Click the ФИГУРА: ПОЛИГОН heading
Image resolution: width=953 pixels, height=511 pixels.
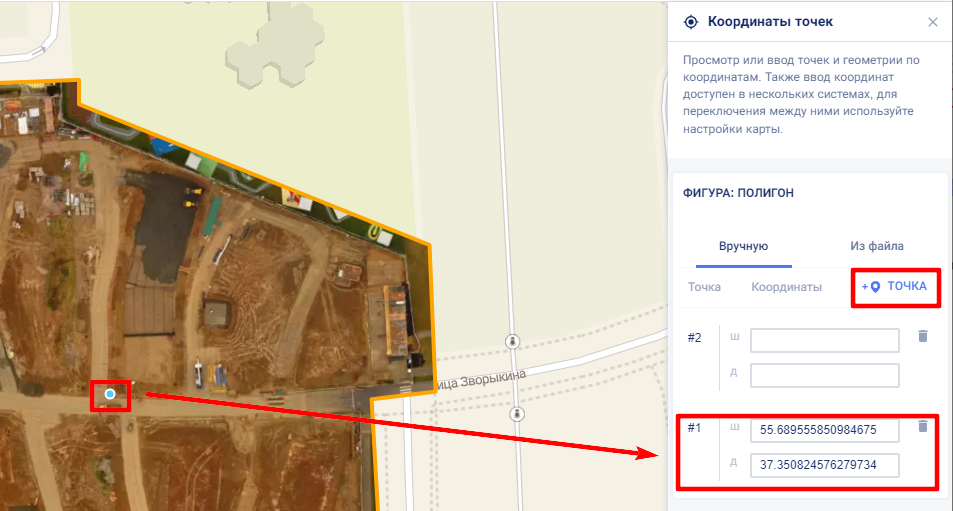(x=738, y=193)
